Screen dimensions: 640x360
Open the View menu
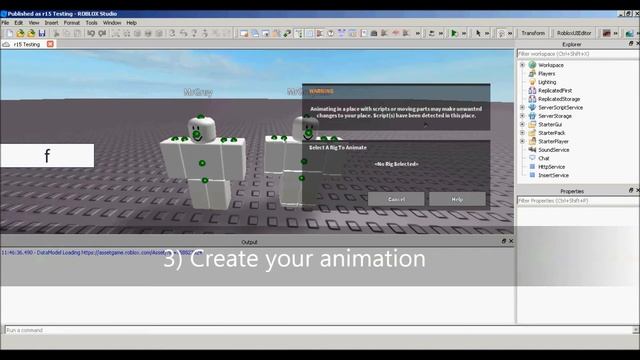point(34,23)
